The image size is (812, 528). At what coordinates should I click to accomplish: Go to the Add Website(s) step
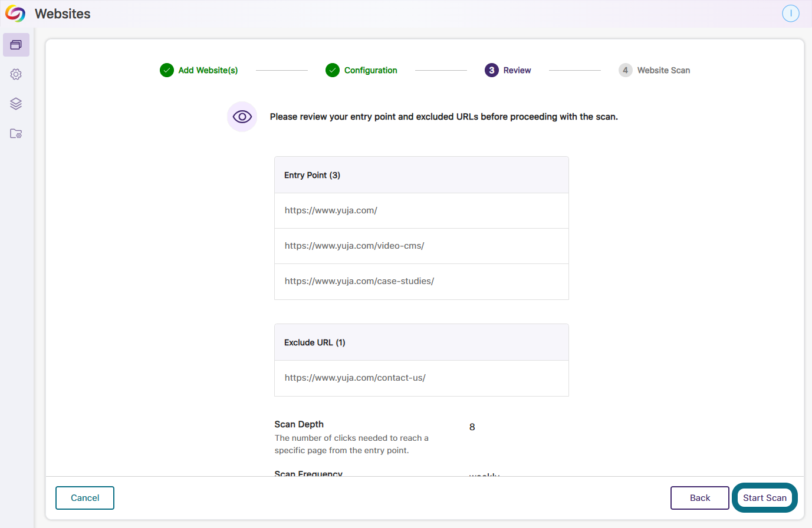[x=208, y=70]
